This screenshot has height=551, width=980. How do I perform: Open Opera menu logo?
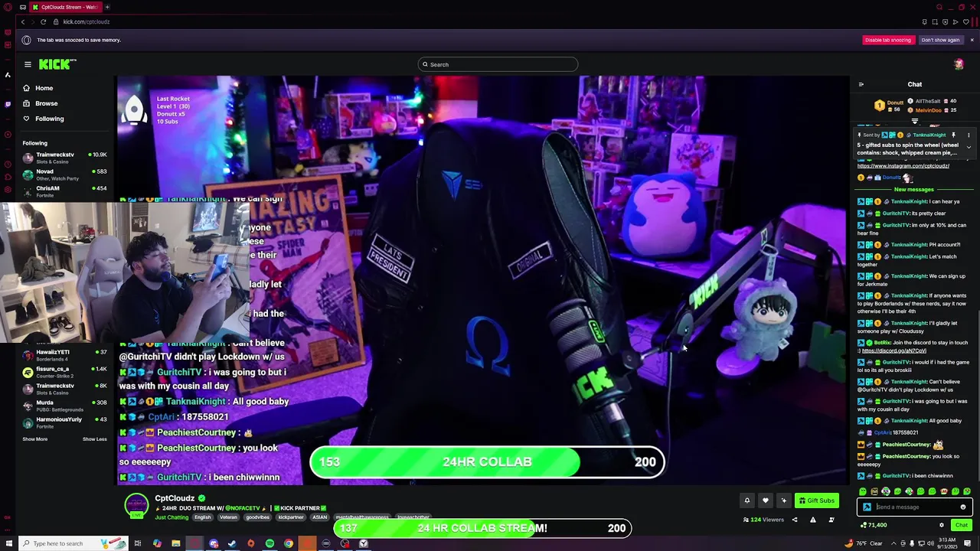click(8, 7)
